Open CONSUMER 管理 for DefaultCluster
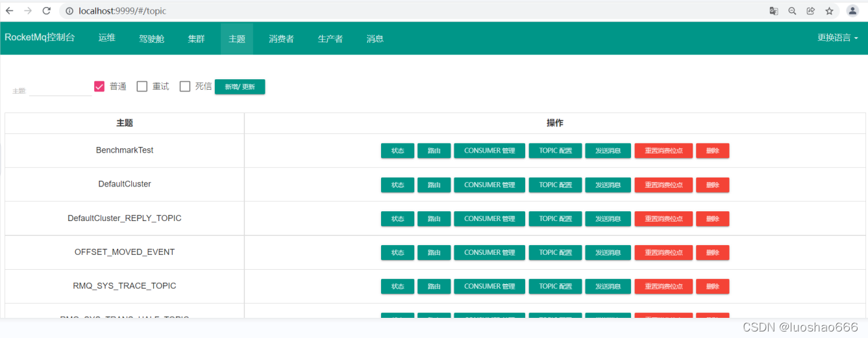This screenshot has width=868, height=338. [x=490, y=185]
